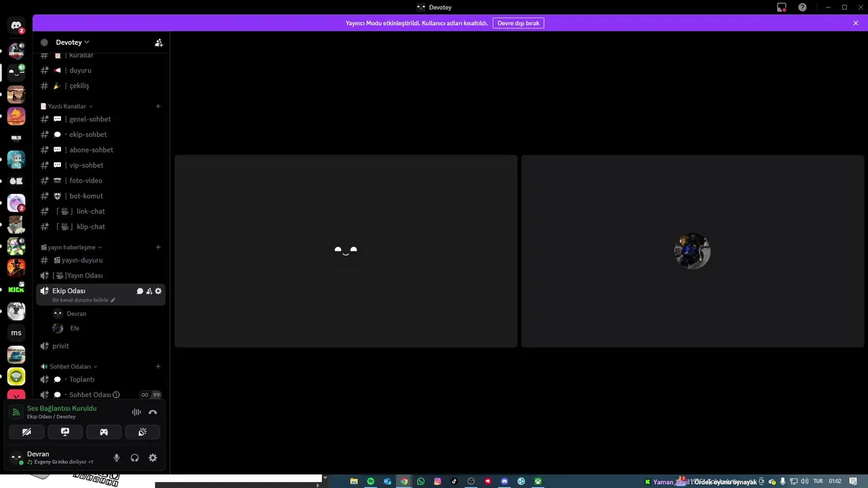Viewport: 868px width, 488px height.
Task: Open Chrome from the taskbar
Action: point(404,481)
